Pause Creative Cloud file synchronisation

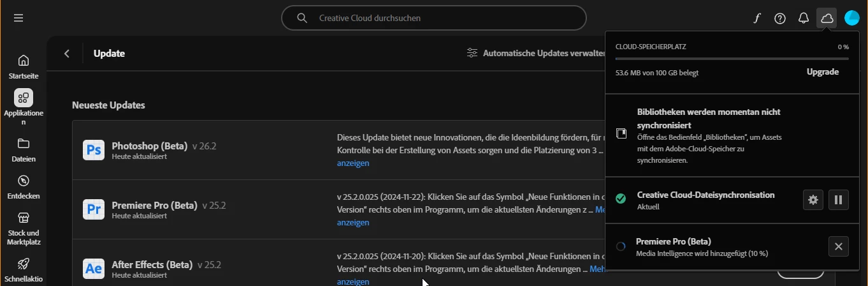838,200
